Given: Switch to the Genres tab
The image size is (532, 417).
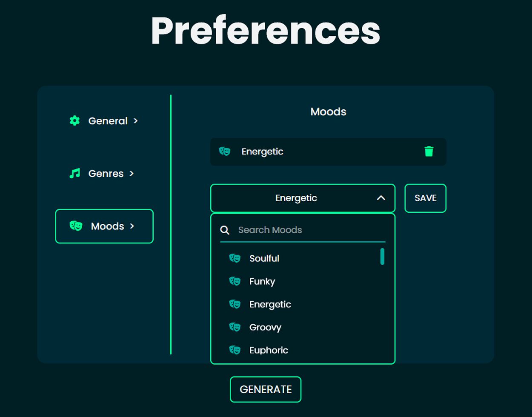Looking at the screenshot, I should [x=106, y=174].
